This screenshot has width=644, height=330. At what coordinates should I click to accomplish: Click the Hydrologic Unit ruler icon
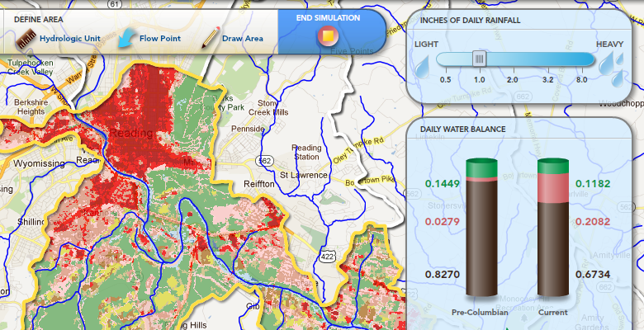pyautogui.click(x=26, y=39)
